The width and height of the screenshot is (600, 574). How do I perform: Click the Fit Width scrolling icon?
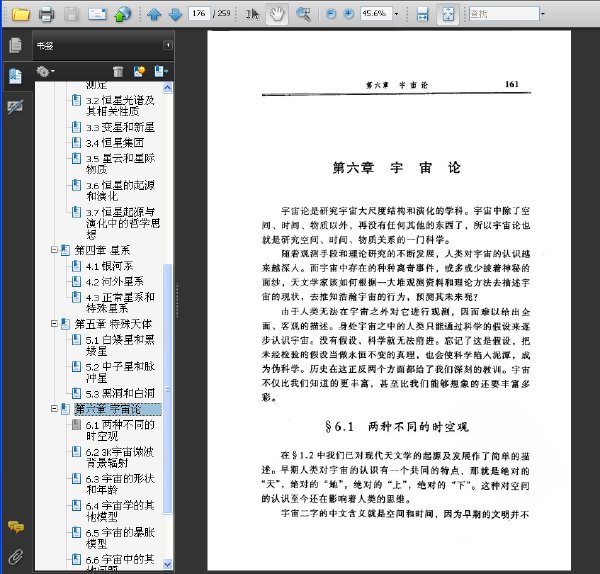tap(422, 15)
